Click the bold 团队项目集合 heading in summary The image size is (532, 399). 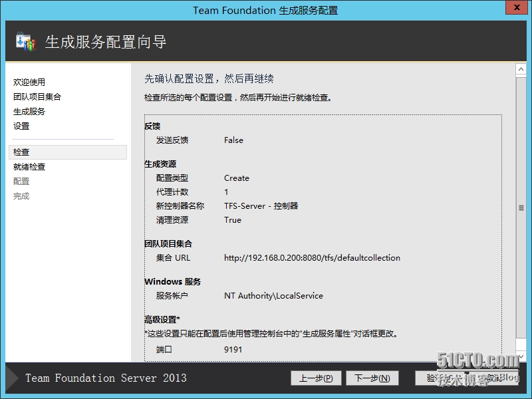tap(168, 243)
